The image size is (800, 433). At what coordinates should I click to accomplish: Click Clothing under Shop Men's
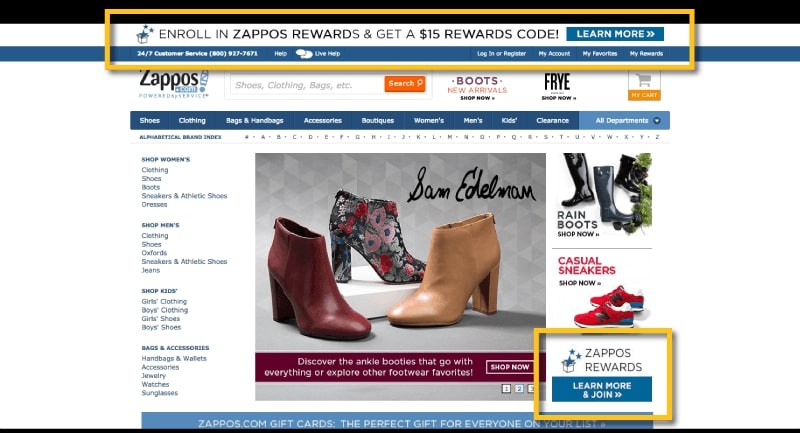tap(155, 236)
